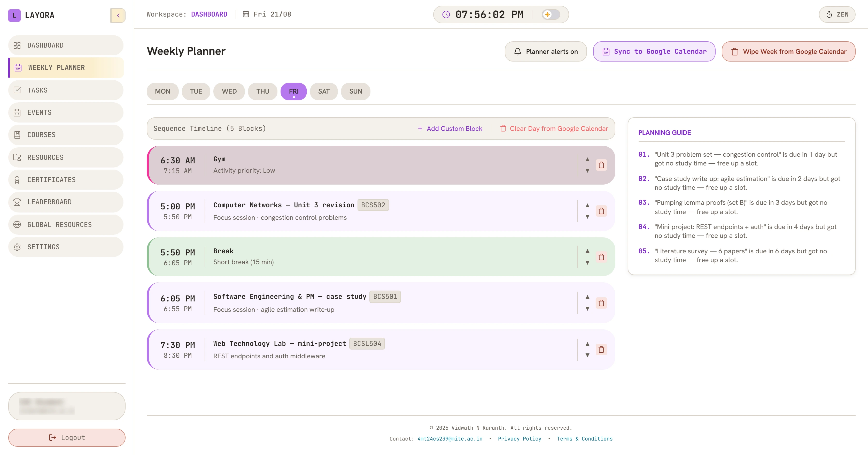
Task: Click the clock icon beside the time
Action: 446,14
